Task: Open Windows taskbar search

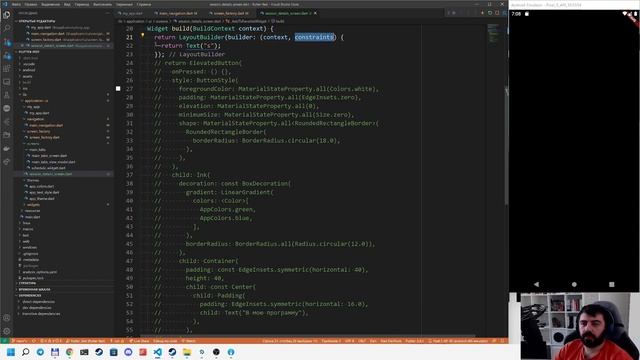Action: pos(25,352)
